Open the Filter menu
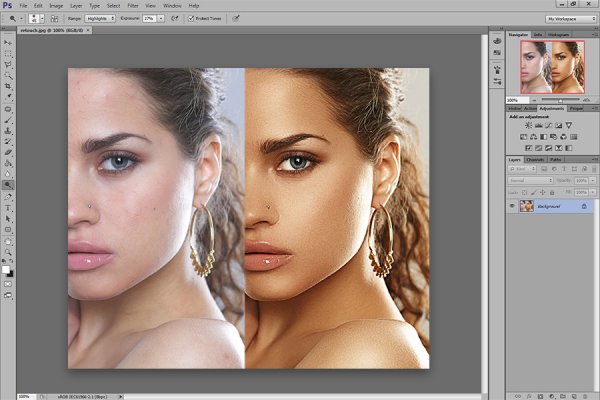 (x=133, y=6)
